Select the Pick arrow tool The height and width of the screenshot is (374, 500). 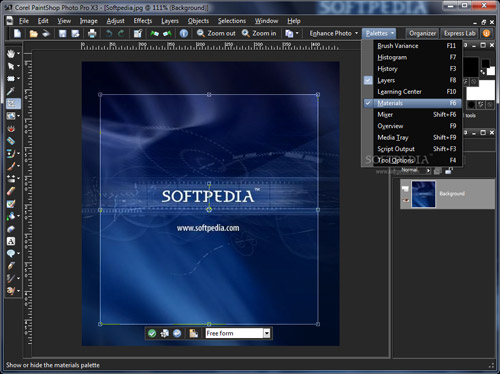[x=11, y=66]
